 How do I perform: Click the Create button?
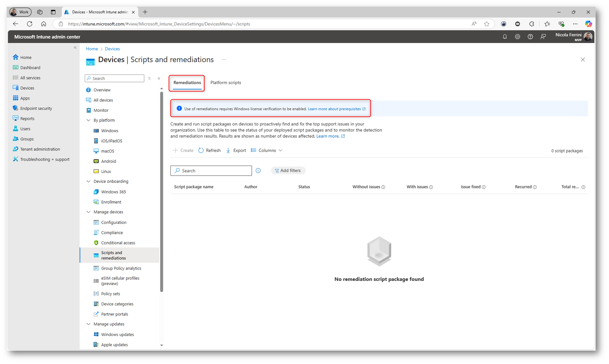pyautogui.click(x=183, y=150)
